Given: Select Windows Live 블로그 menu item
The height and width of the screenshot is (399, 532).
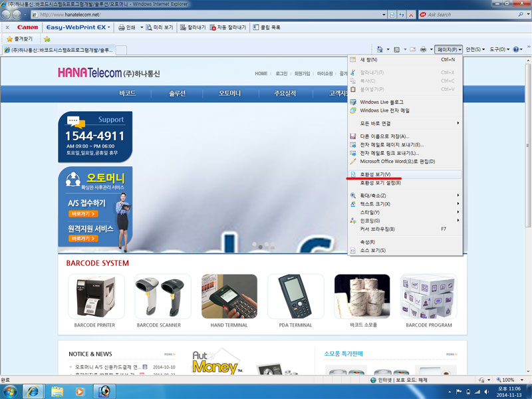Looking at the screenshot, I should click(x=406, y=102).
